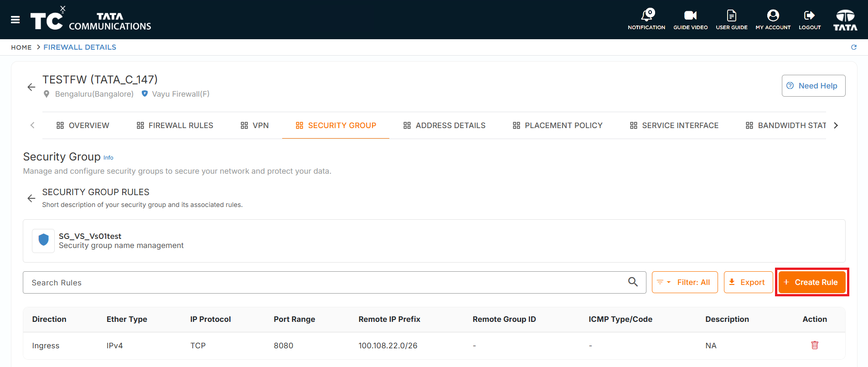Delete the Ingress TCP 8080 rule
This screenshot has height=367, width=868.
815,345
